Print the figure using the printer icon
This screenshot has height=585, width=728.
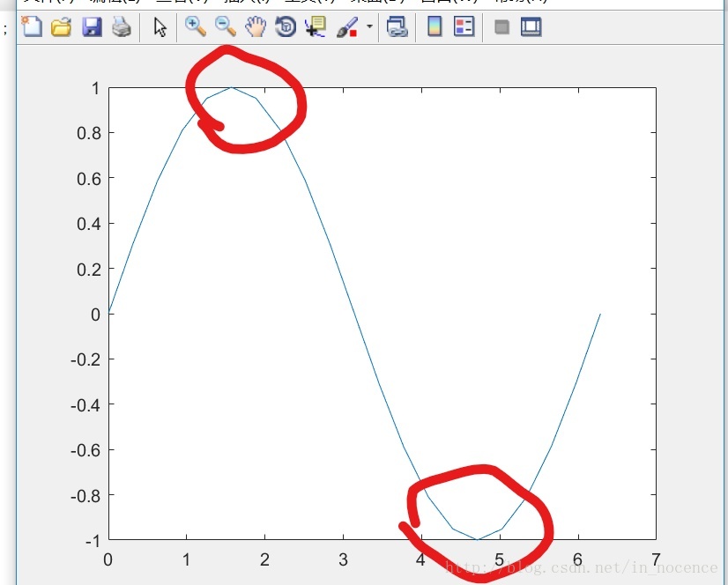point(121,27)
